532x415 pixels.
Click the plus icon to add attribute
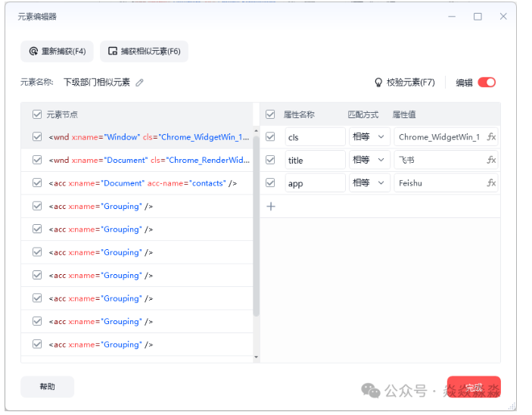[271, 207]
